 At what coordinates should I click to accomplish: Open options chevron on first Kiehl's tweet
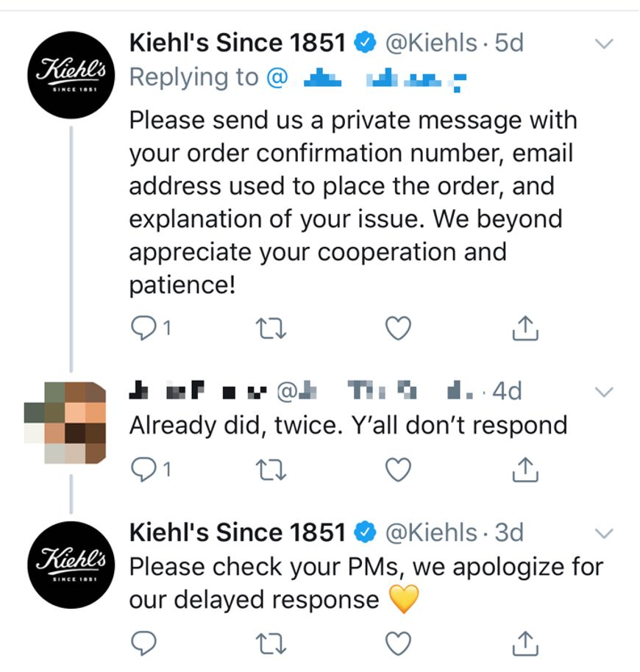tap(603, 44)
